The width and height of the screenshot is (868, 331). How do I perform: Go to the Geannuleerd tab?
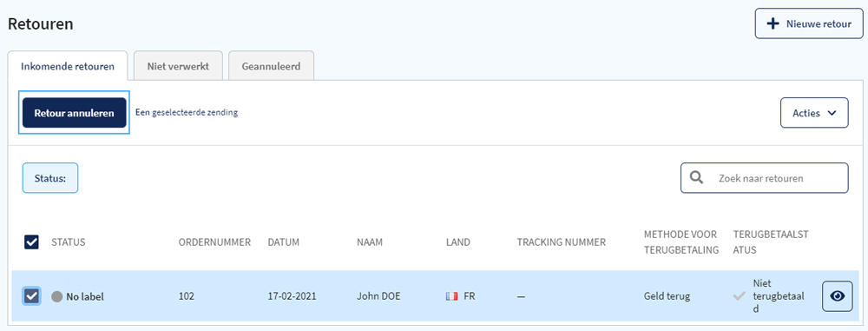tap(271, 67)
